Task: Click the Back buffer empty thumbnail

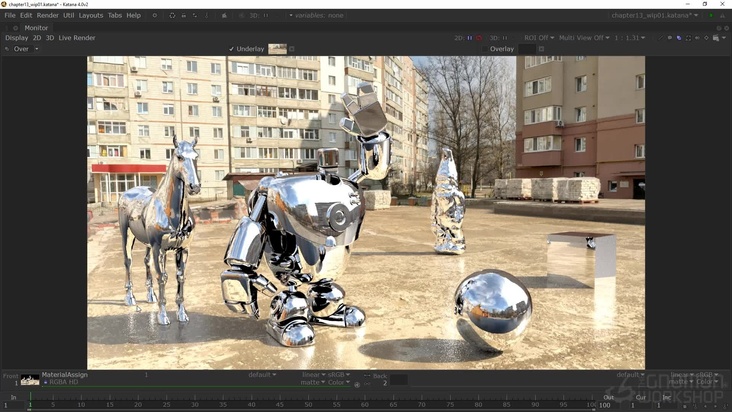Action: [x=399, y=380]
